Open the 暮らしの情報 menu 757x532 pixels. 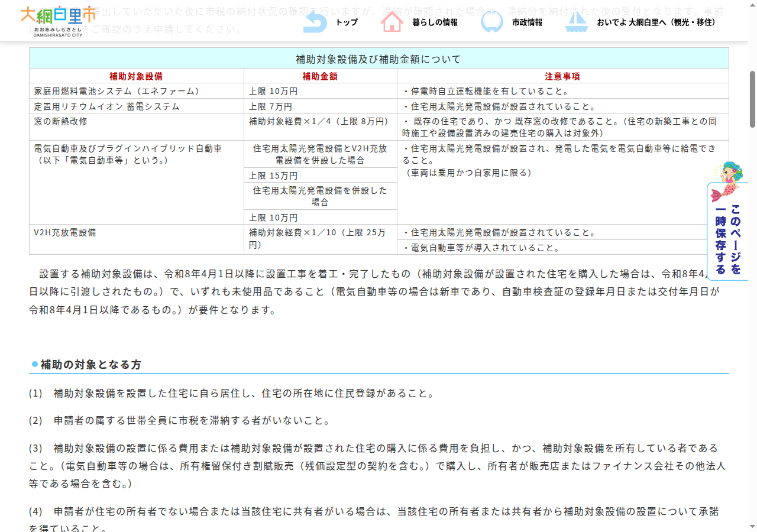click(x=435, y=22)
